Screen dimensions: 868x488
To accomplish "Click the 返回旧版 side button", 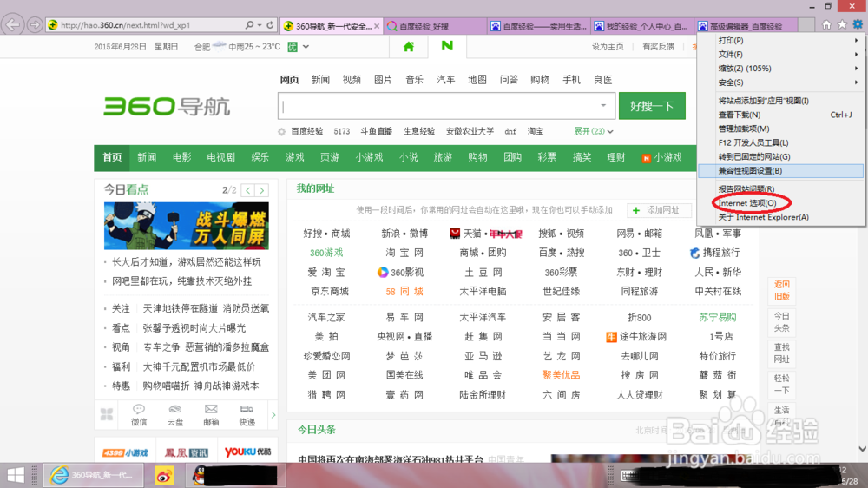I will coord(782,290).
